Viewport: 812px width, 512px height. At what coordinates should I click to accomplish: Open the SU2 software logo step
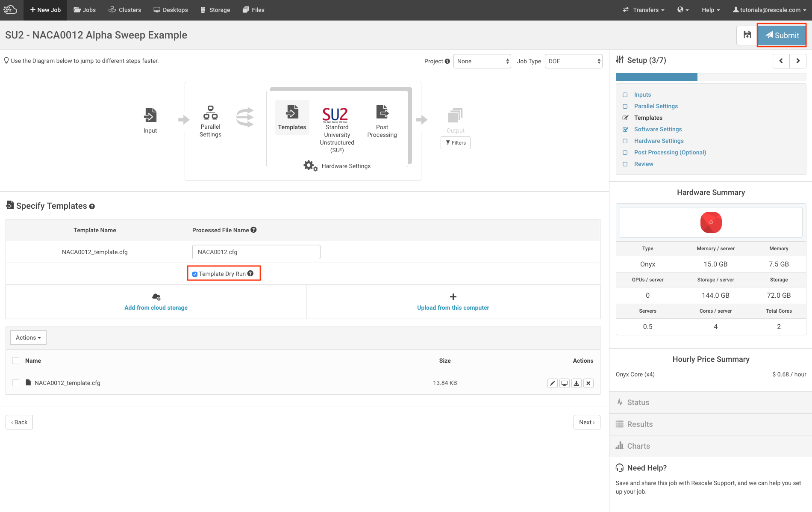[x=335, y=115]
